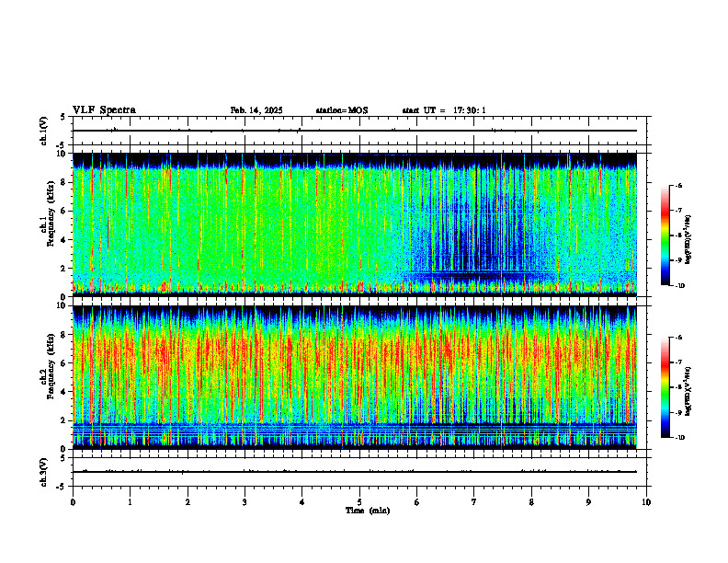The height and width of the screenshot is (563, 728).
Task: Click x-axis tick label "7"
Action: coord(474,502)
